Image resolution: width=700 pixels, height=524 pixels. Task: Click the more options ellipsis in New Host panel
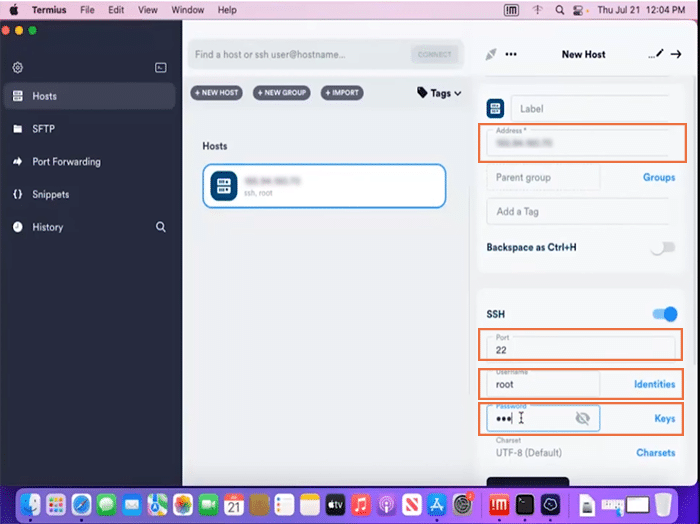point(511,54)
